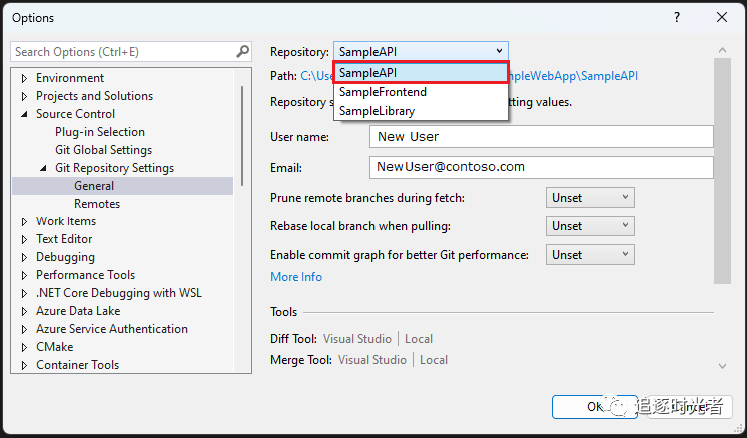747x438 pixels.
Task: Expand the Azure Data Lake node
Action: pos(24,312)
